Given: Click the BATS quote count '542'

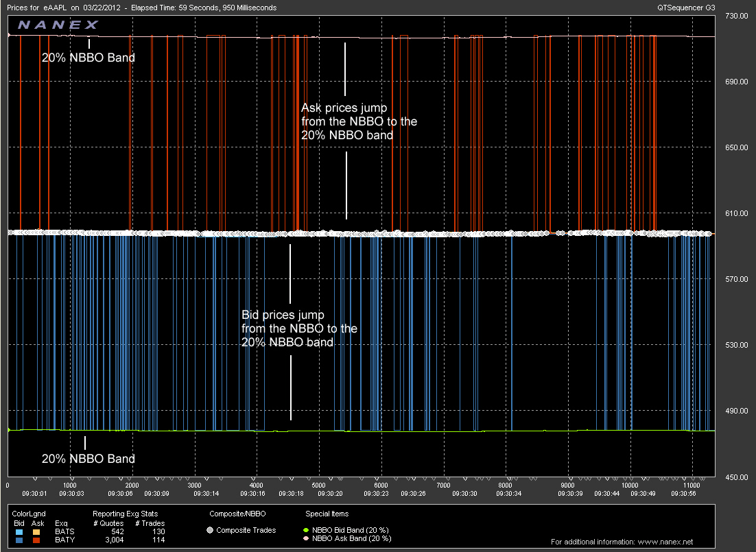Looking at the screenshot, I should 117,531.
